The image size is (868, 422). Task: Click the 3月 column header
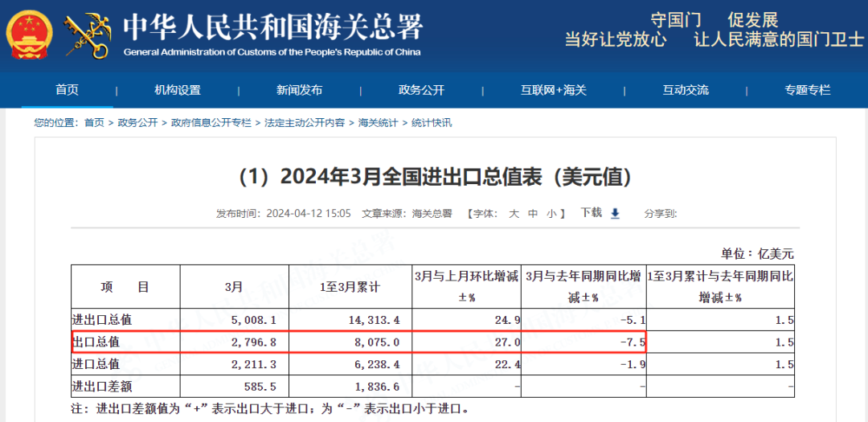tap(234, 287)
